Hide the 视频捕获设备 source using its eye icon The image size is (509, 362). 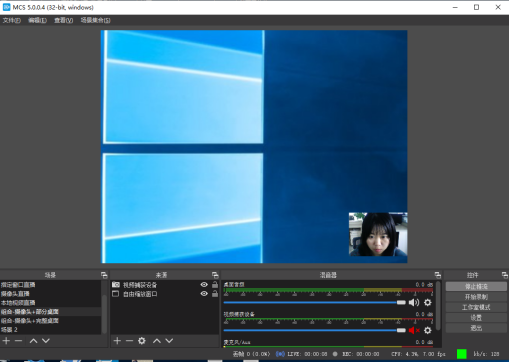pyautogui.click(x=204, y=285)
